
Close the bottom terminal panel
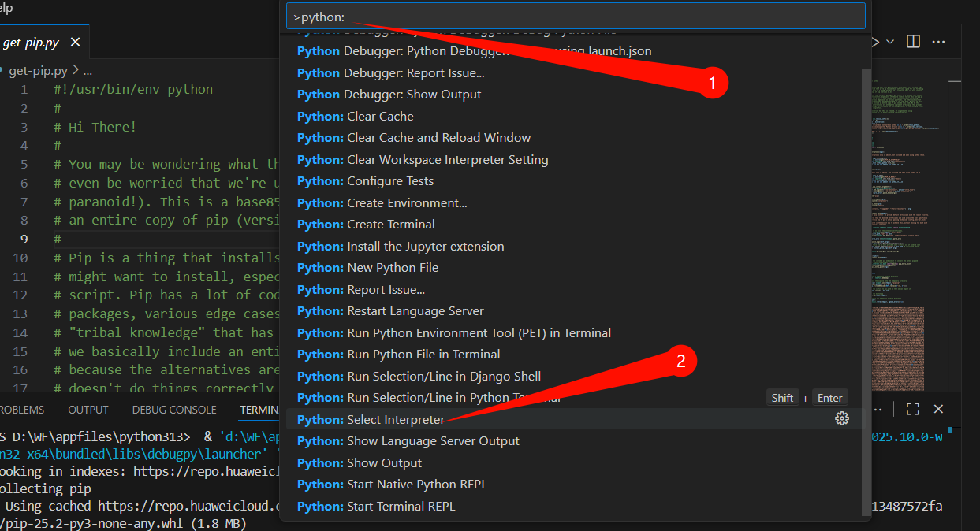[x=938, y=409]
